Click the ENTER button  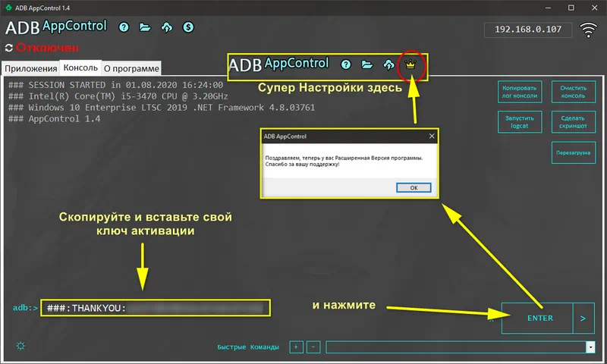pos(537,318)
